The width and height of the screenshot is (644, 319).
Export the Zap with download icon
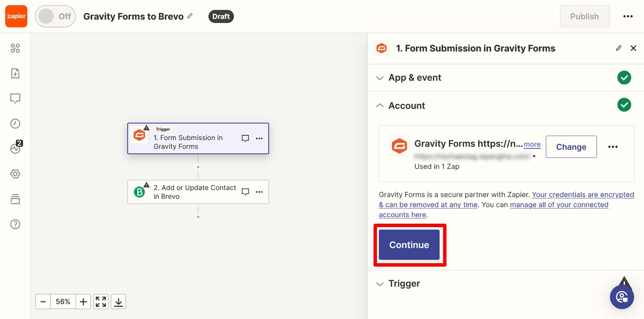click(x=118, y=302)
